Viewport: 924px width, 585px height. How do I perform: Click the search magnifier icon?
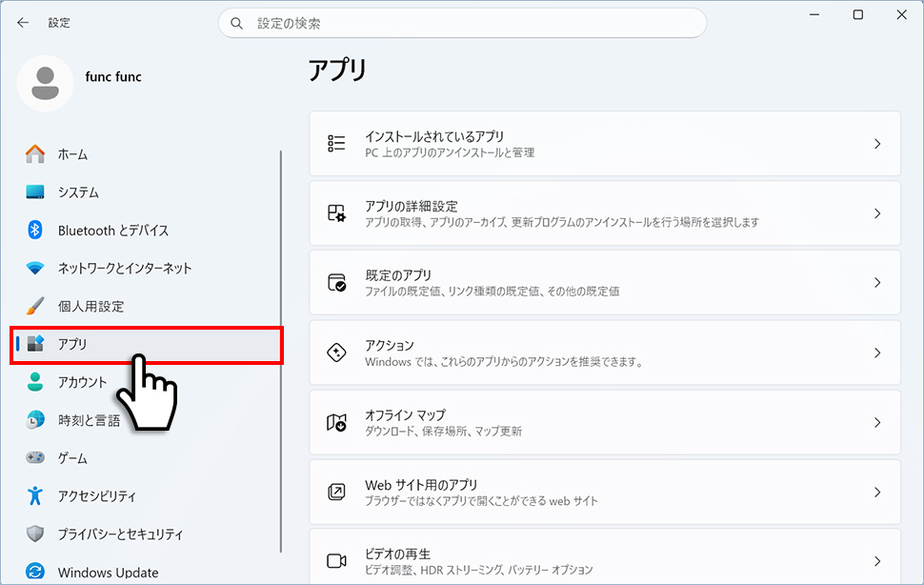pyautogui.click(x=237, y=24)
